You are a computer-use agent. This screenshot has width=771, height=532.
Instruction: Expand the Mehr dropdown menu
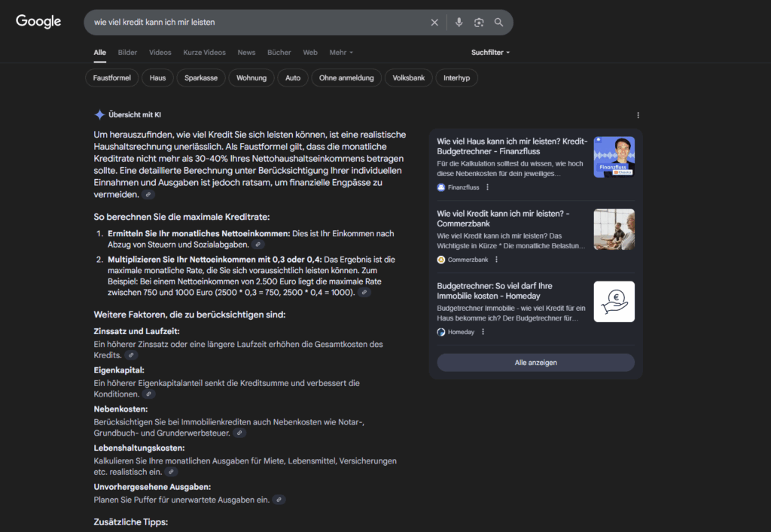[x=341, y=53]
